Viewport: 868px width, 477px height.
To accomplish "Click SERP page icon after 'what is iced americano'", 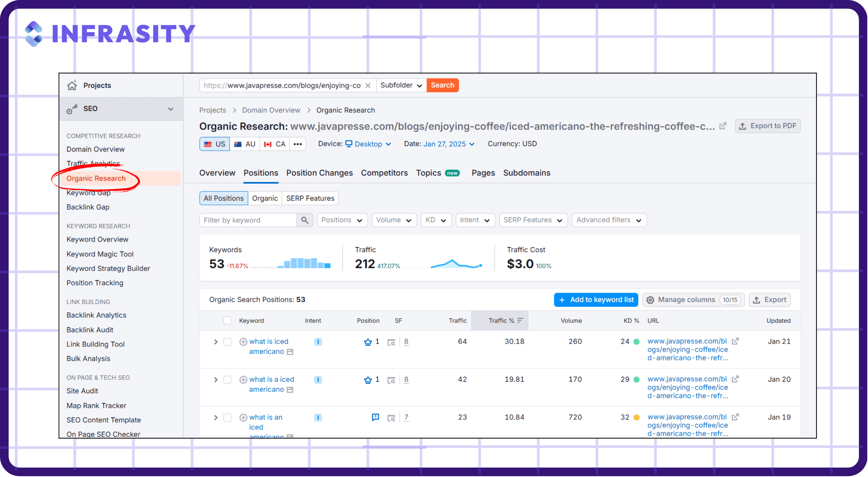I will (x=290, y=352).
